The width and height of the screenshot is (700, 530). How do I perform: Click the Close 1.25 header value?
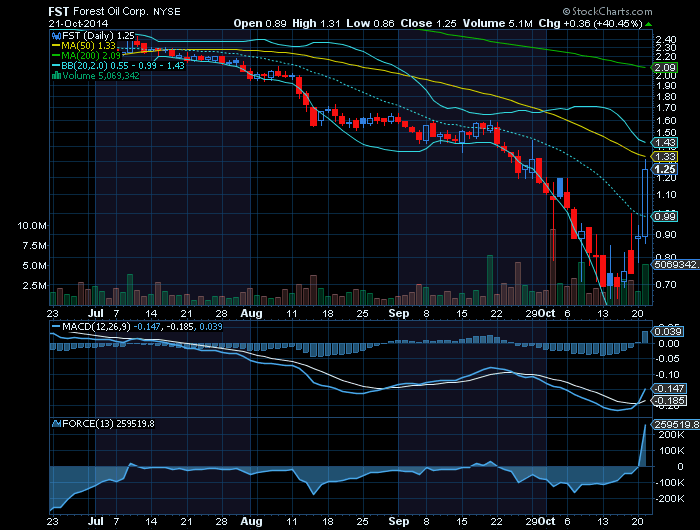pyautogui.click(x=428, y=23)
